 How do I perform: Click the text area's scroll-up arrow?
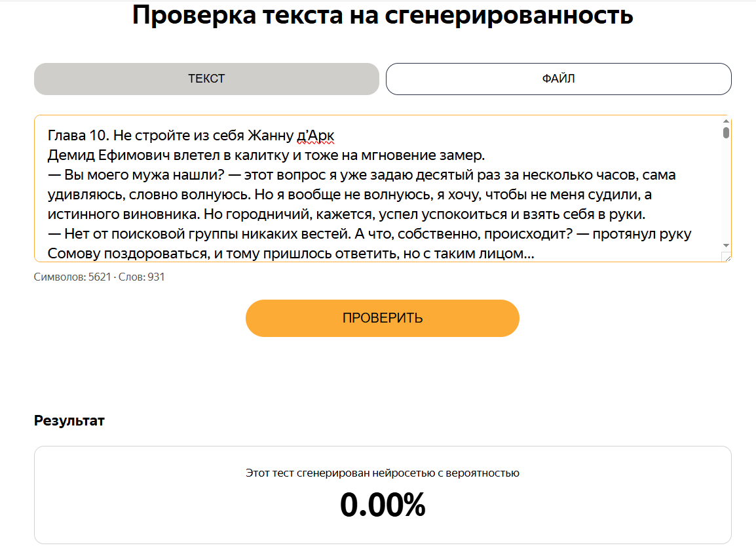726,121
